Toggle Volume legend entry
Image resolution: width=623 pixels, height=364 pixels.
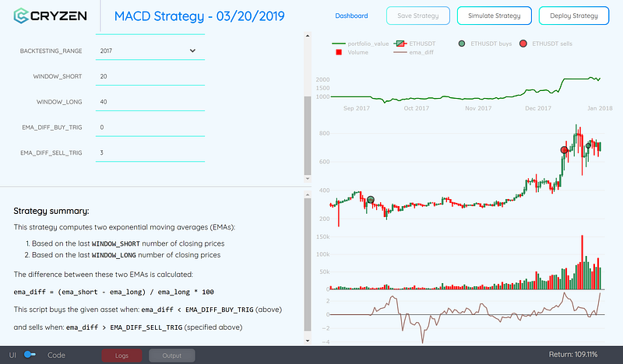coord(352,52)
